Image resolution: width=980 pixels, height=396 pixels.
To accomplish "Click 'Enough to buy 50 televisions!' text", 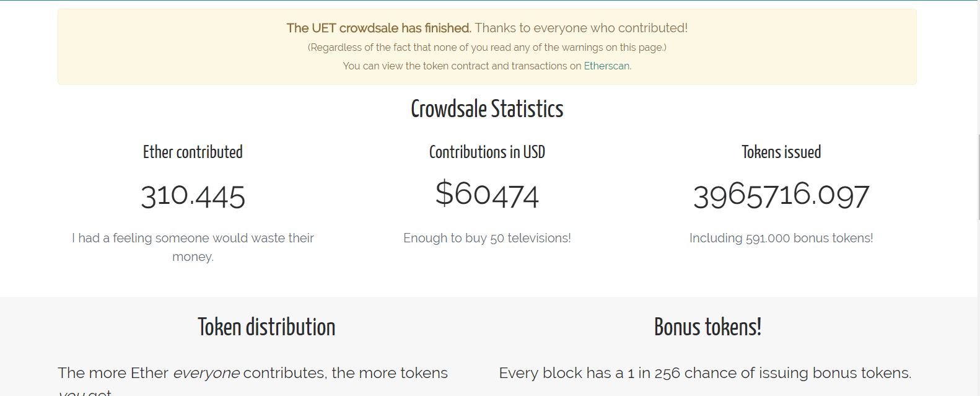I will (487, 238).
